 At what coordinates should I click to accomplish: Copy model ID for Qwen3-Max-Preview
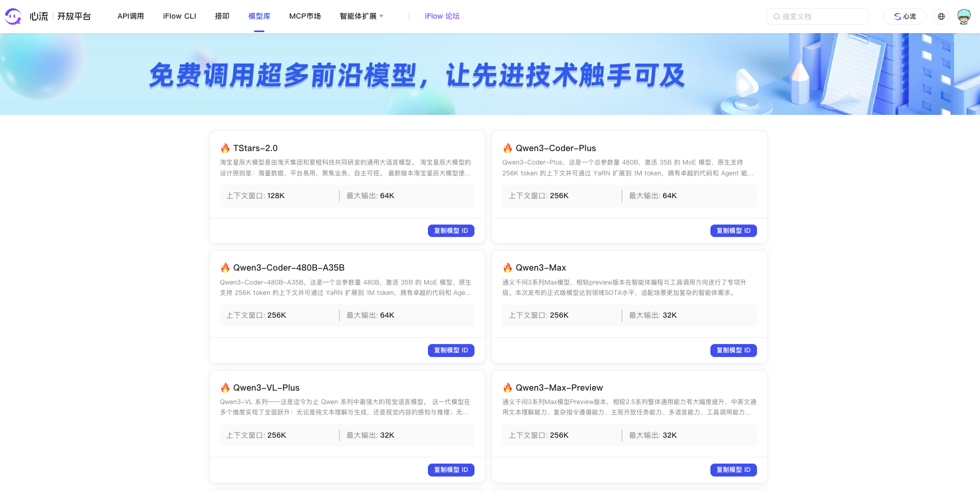(733, 470)
